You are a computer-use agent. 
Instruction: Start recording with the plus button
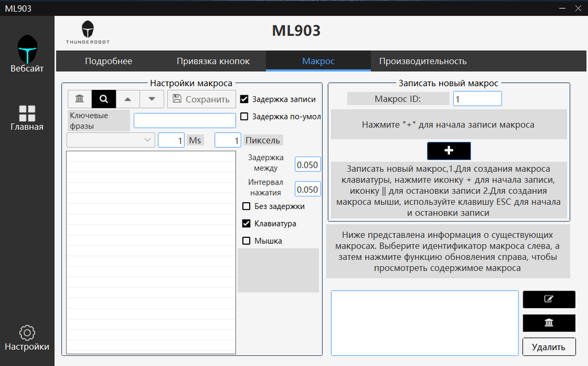pyautogui.click(x=449, y=151)
